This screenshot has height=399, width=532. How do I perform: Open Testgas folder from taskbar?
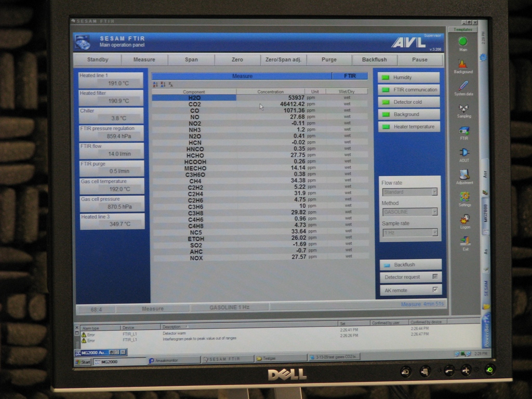pyautogui.click(x=281, y=358)
